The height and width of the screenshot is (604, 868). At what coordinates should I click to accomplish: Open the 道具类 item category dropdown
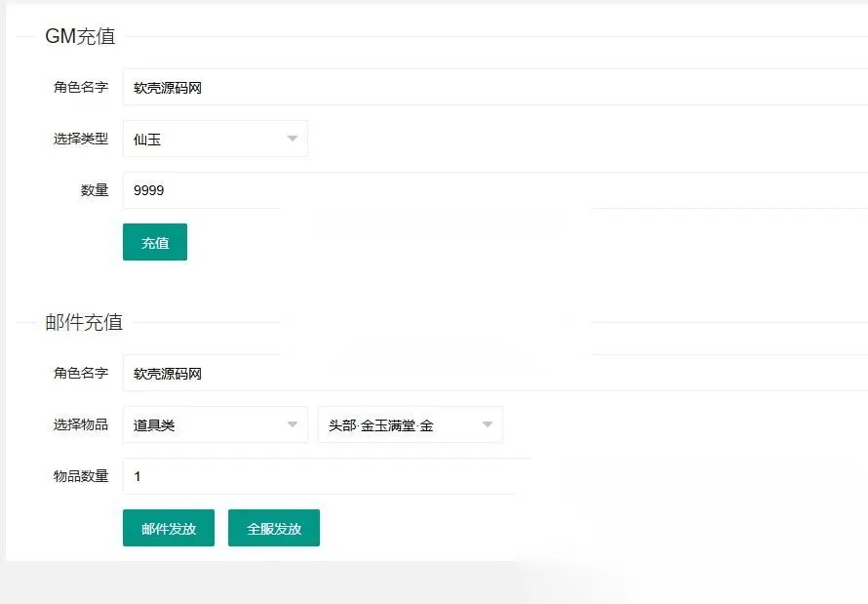216,424
